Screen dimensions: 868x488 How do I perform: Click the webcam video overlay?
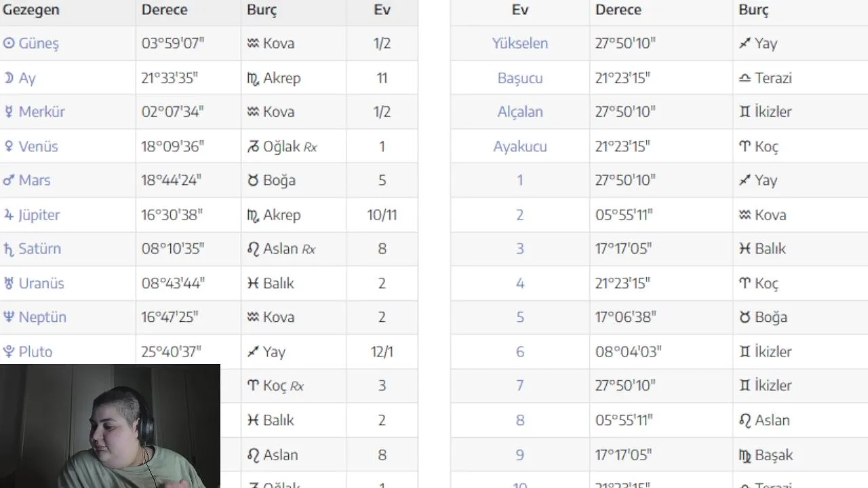coord(110,426)
